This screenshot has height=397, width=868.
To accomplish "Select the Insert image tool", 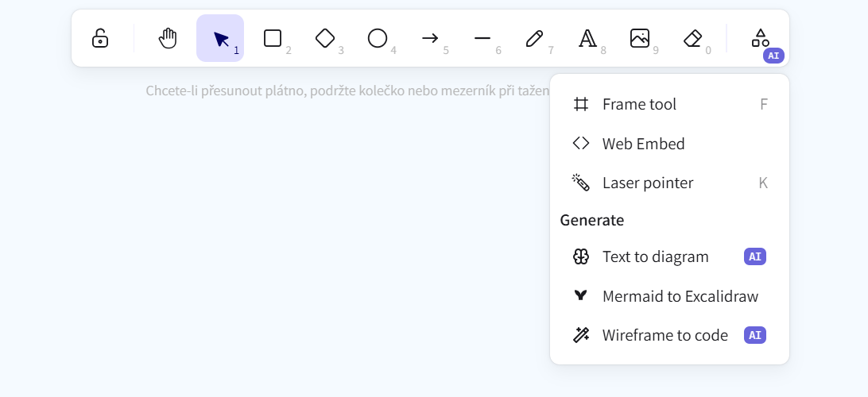I will (x=640, y=38).
